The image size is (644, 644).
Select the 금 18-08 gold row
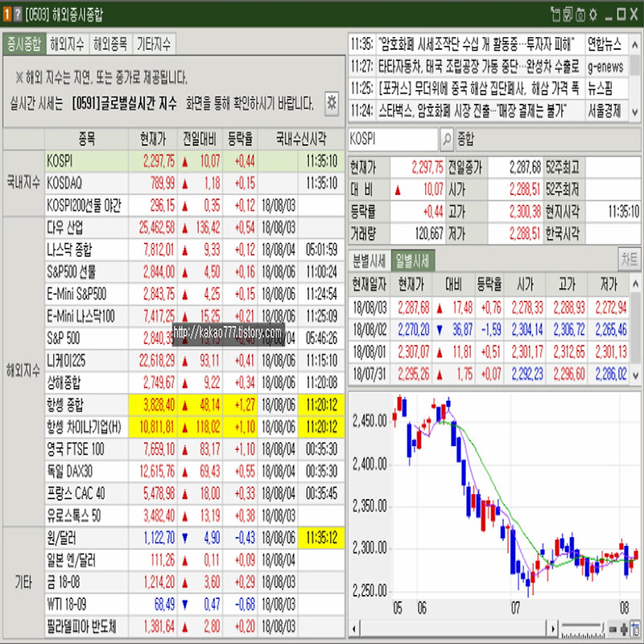point(194,582)
